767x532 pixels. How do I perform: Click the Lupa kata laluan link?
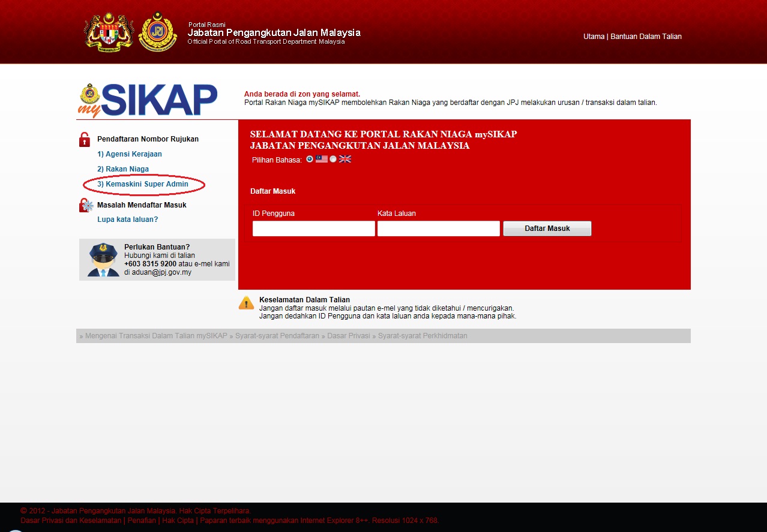128,220
